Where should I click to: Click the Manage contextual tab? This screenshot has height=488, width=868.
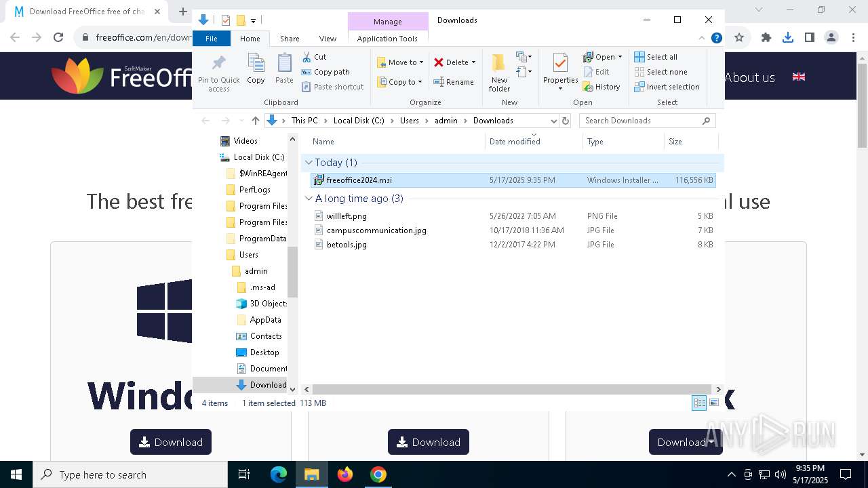click(x=388, y=22)
